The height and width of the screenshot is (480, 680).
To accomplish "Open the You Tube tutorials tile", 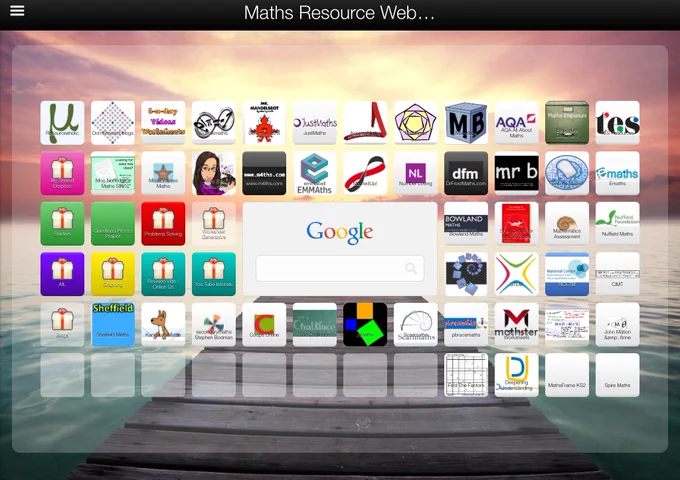I will coord(214,274).
